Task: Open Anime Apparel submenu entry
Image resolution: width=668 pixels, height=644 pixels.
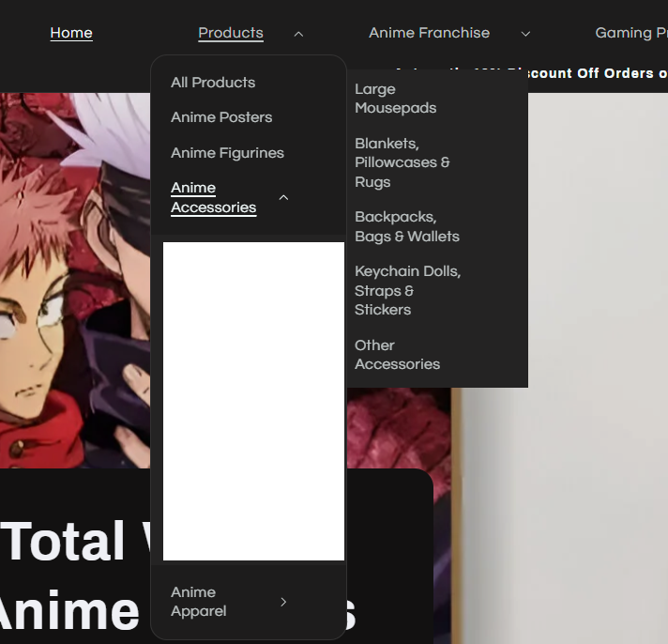Action: tap(199, 602)
